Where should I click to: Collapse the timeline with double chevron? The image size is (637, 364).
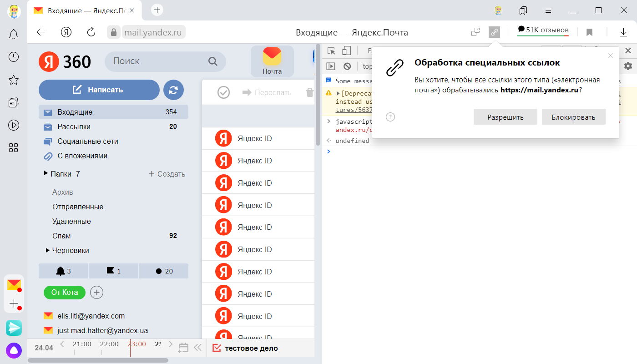(x=197, y=348)
